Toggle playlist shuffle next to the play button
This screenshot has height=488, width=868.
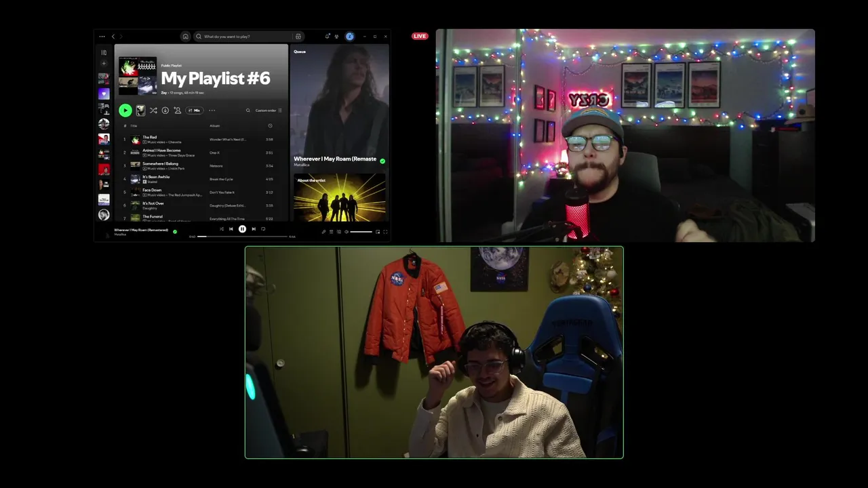pos(153,110)
